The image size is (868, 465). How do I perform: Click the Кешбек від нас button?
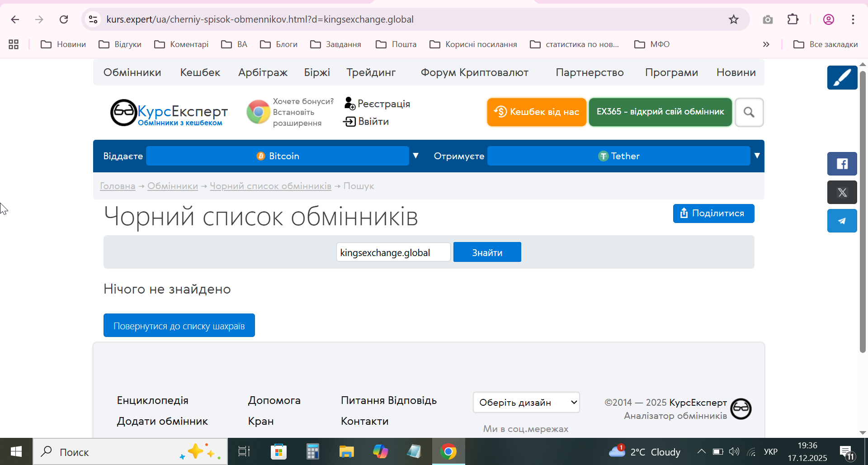[537, 112]
